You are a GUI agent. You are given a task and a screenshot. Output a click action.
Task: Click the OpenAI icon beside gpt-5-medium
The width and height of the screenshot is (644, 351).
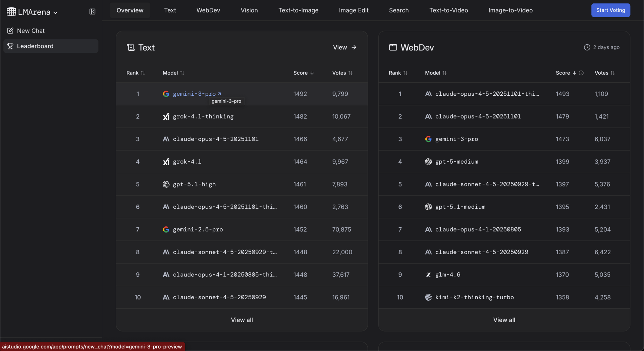point(428,162)
